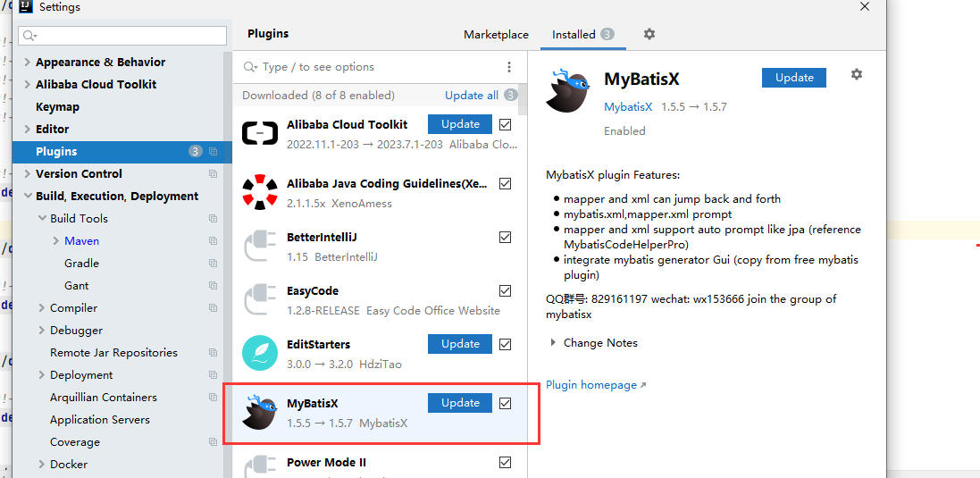Click the project-level icon beside Remote Jar Repositories
Image resolution: width=980 pixels, height=478 pixels.
click(x=214, y=352)
